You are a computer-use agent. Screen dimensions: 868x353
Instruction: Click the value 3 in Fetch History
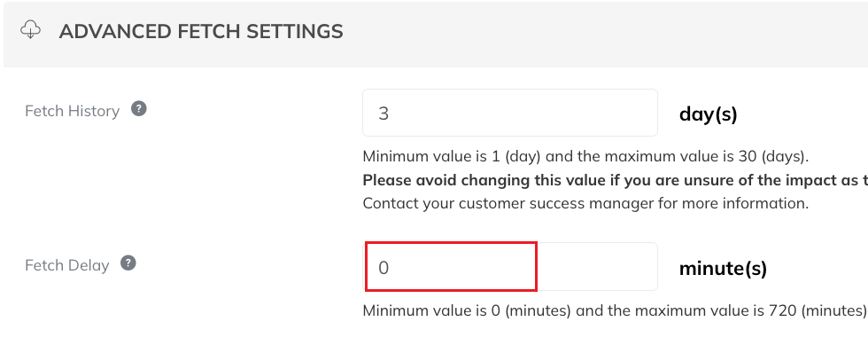click(x=384, y=114)
